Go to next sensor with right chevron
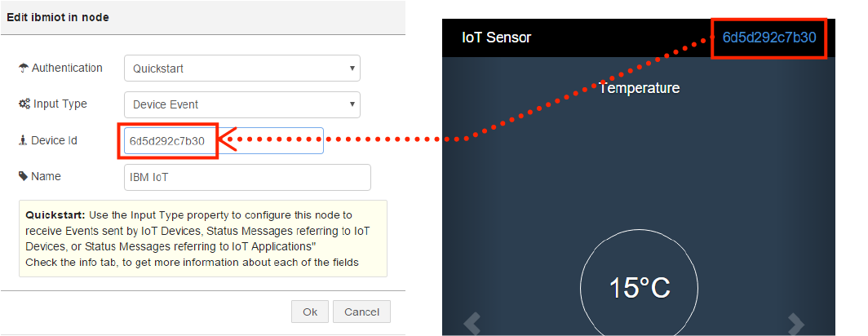Viewport: 868px width, 336px height. [795, 325]
